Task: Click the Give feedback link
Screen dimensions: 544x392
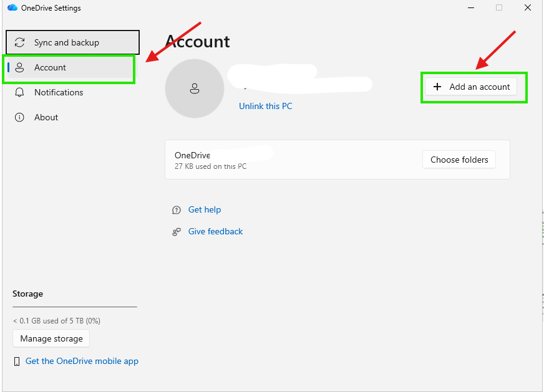Action: pyautogui.click(x=215, y=232)
